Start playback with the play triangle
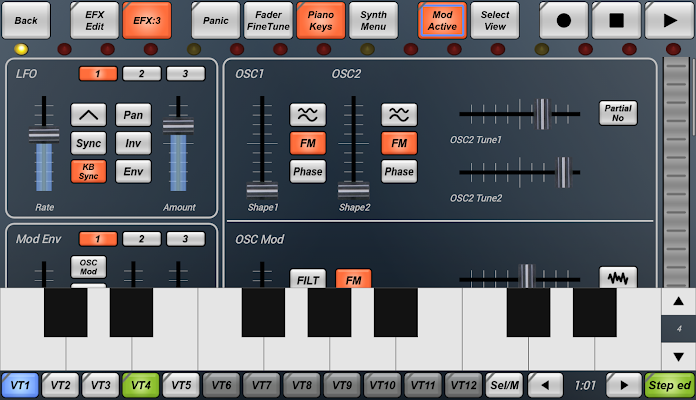This screenshot has height=400, width=696. pos(669,20)
